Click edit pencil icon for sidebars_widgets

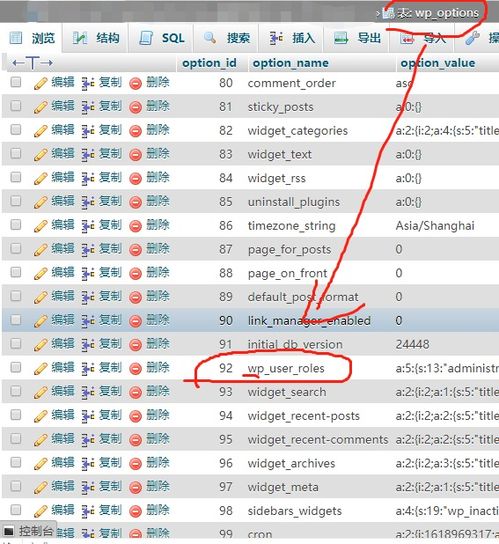click(41, 511)
